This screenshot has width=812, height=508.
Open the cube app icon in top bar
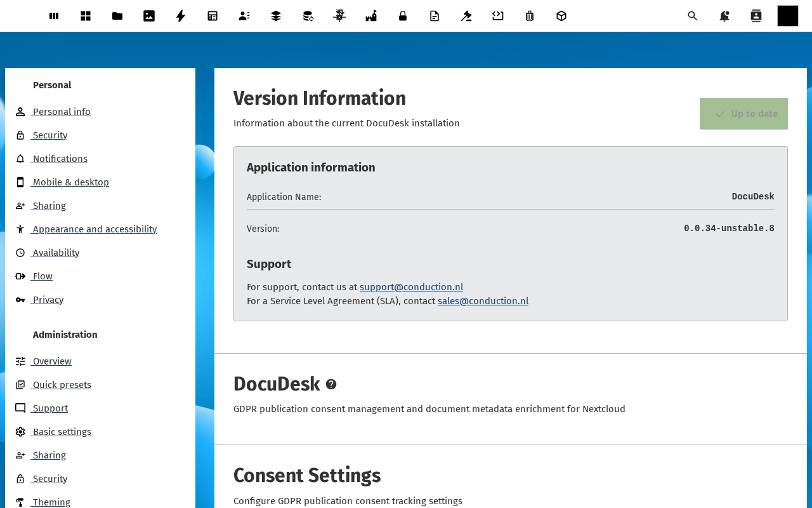pyautogui.click(x=561, y=16)
